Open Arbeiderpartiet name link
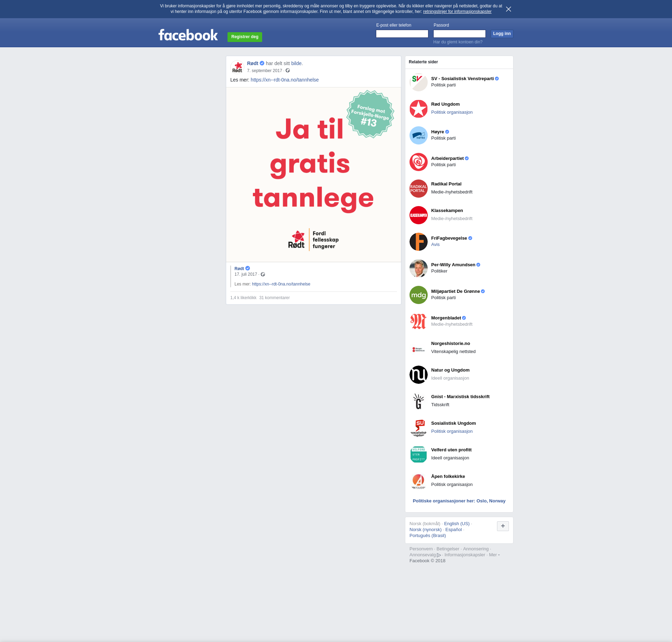Image resolution: width=672 pixels, height=642 pixels. [447, 158]
